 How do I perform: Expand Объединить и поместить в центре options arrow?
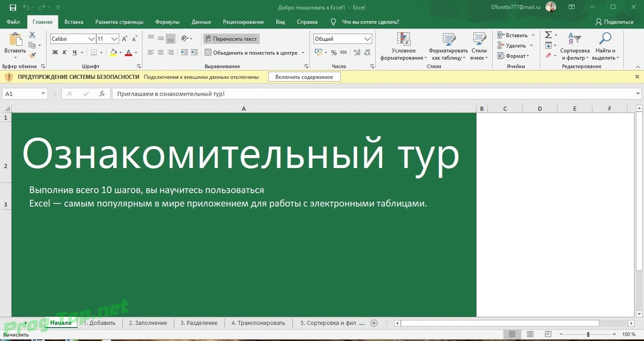coord(303,53)
